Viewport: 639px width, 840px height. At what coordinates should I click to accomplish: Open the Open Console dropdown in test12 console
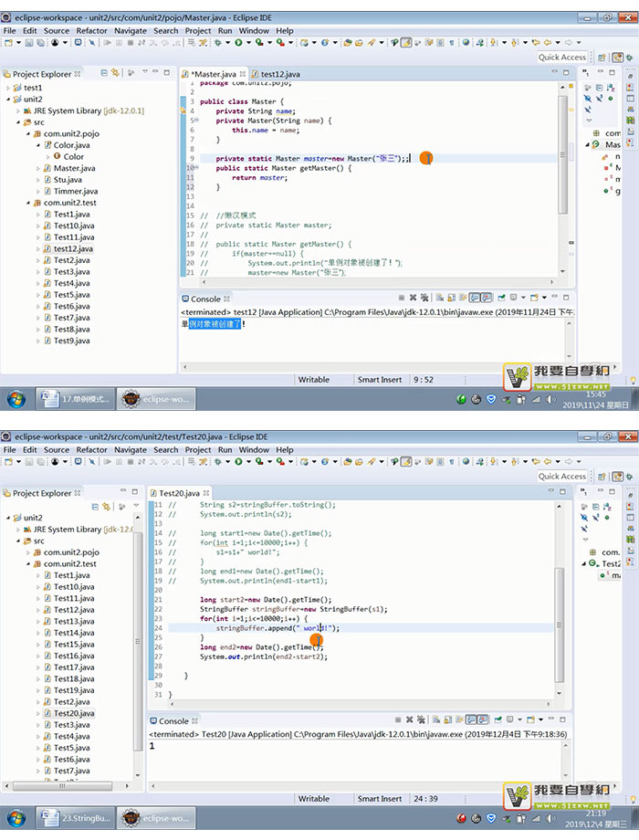544,298
